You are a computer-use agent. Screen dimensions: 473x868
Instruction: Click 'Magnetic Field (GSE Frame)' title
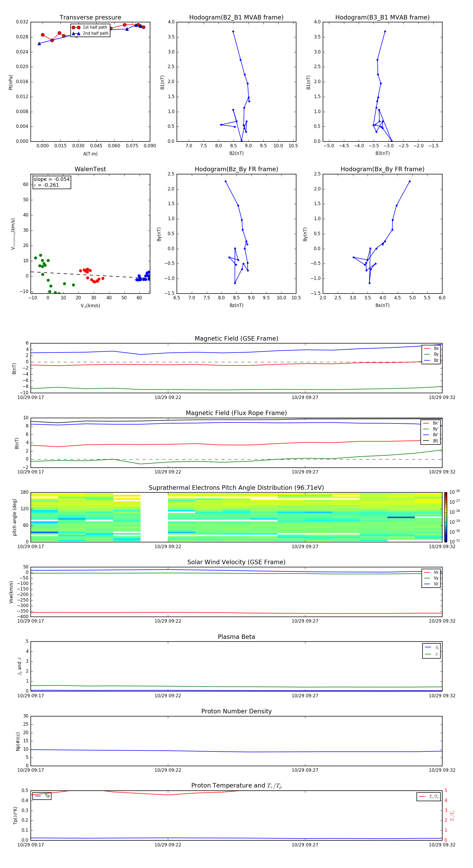click(x=236, y=339)
